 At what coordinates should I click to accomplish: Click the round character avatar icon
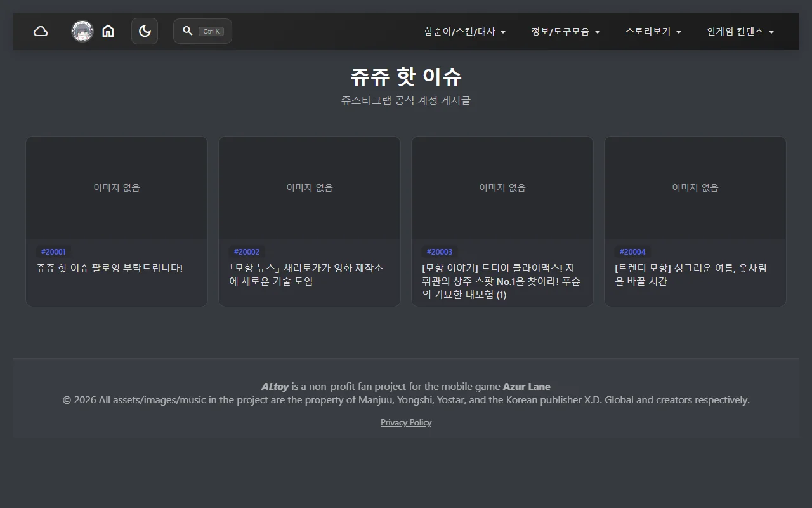(82, 31)
